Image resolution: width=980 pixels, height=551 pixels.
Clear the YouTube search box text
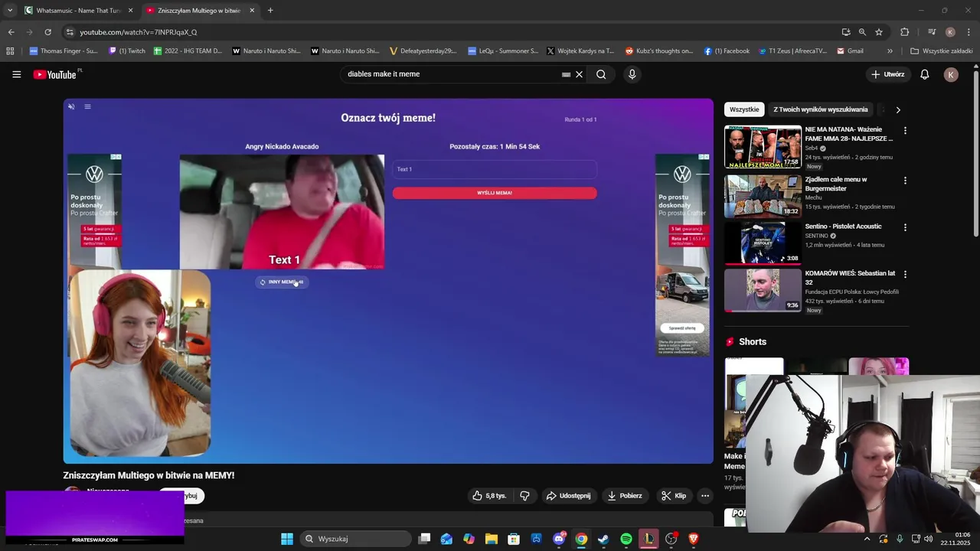(580, 74)
